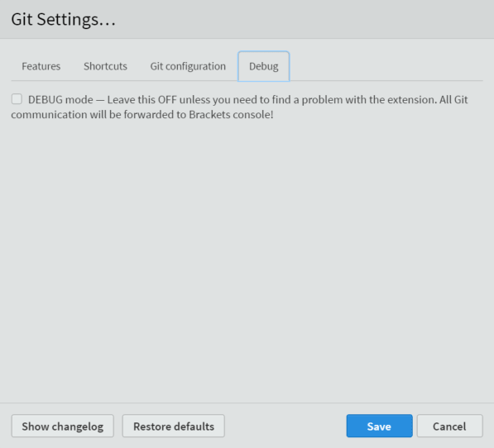This screenshot has width=494, height=448.
Task: Click the empty area of the Debug panel
Action: tap(247, 258)
